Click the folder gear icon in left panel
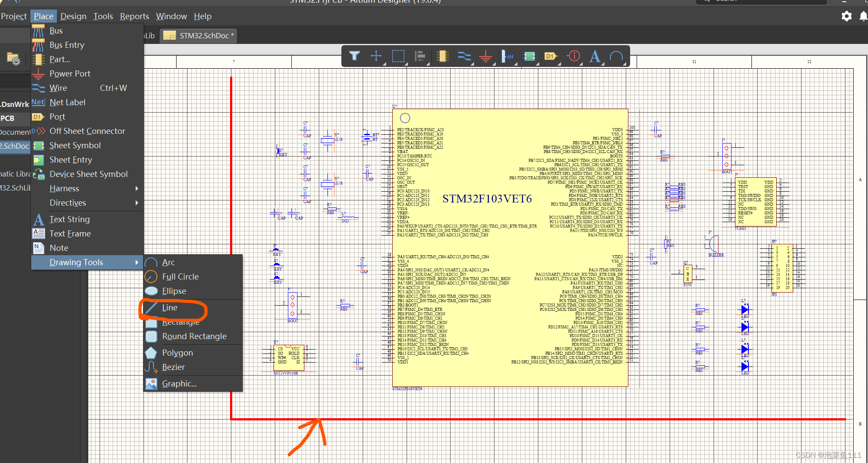 point(13,59)
